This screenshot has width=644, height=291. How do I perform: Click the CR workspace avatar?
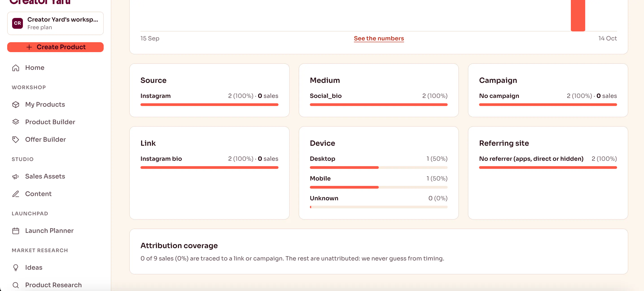click(x=18, y=23)
